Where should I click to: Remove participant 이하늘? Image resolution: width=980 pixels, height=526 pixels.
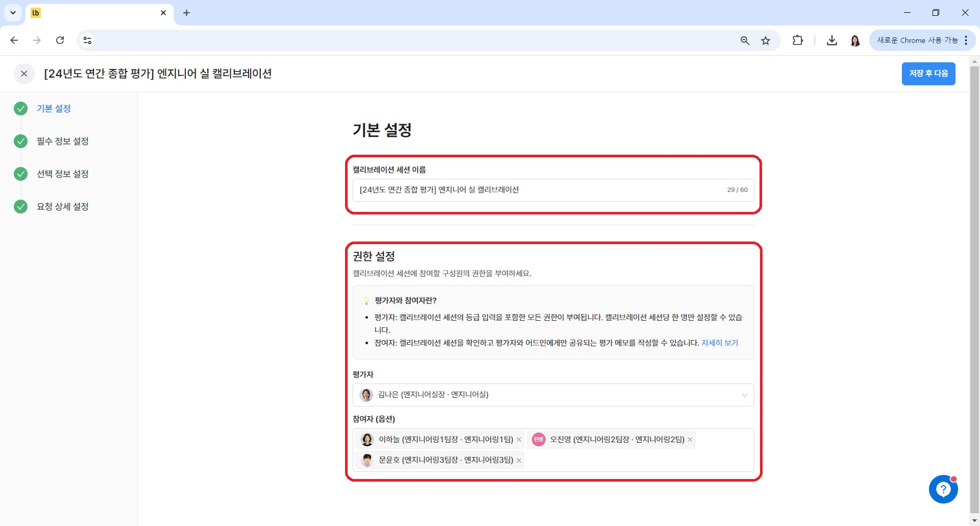(519, 440)
